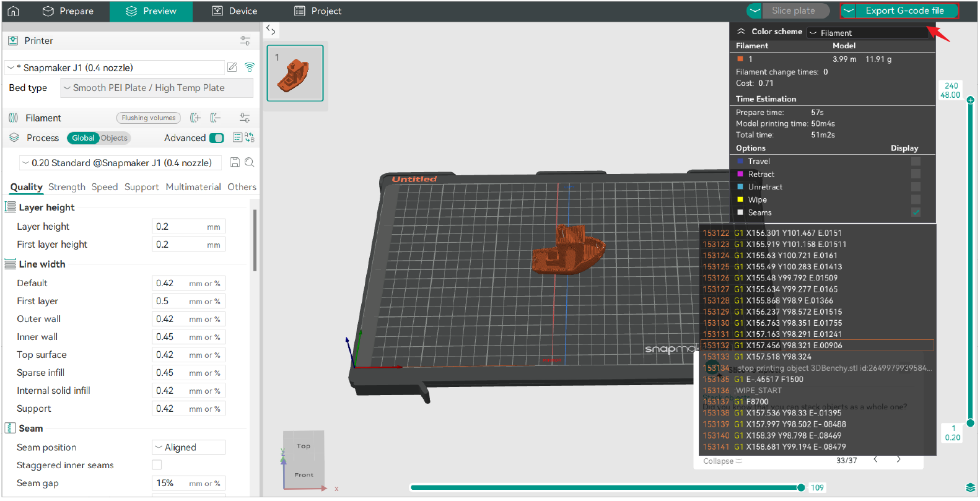Show Unretract display checkbox
This screenshot has width=980, height=501.
click(916, 186)
